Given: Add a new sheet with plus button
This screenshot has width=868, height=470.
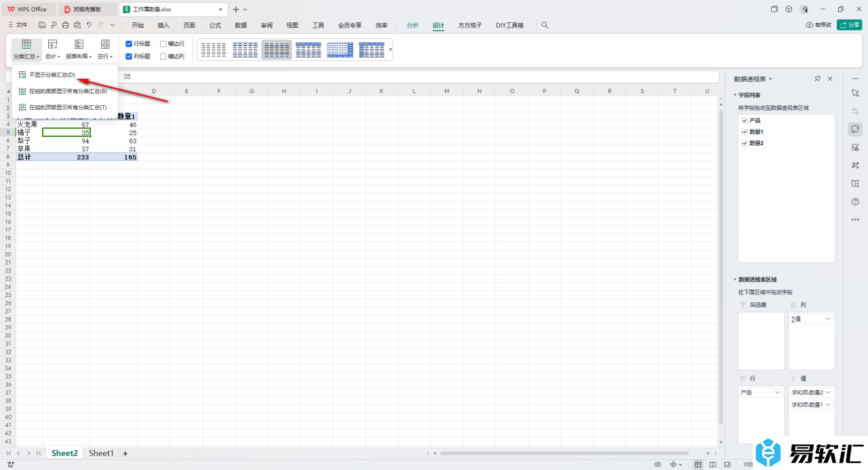Looking at the screenshot, I should [125, 453].
